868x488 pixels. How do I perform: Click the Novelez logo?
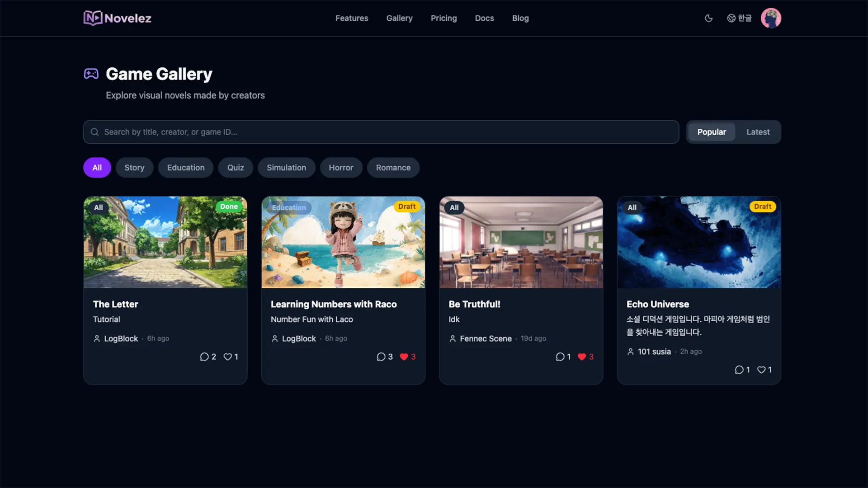[x=118, y=18]
